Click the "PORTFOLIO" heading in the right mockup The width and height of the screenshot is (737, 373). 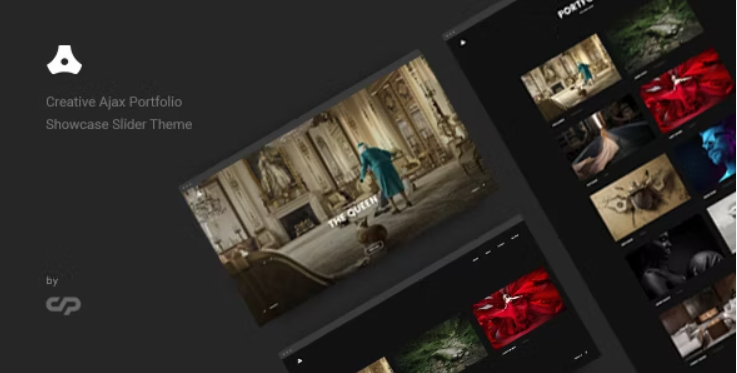pyautogui.click(x=575, y=8)
